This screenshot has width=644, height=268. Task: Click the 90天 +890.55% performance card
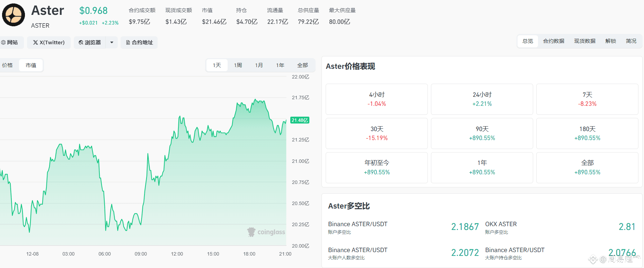482,133
